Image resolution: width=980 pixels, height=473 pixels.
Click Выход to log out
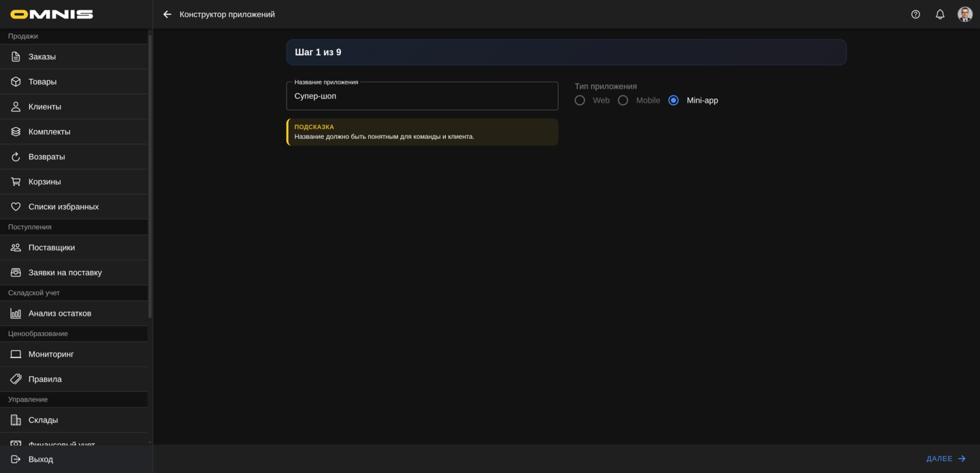41,459
